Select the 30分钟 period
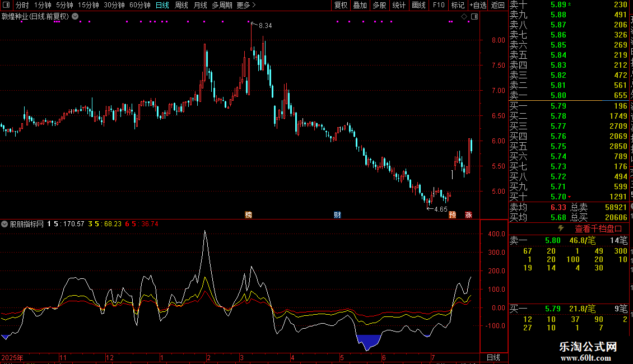This screenshot has height=364, width=633. pos(114,5)
